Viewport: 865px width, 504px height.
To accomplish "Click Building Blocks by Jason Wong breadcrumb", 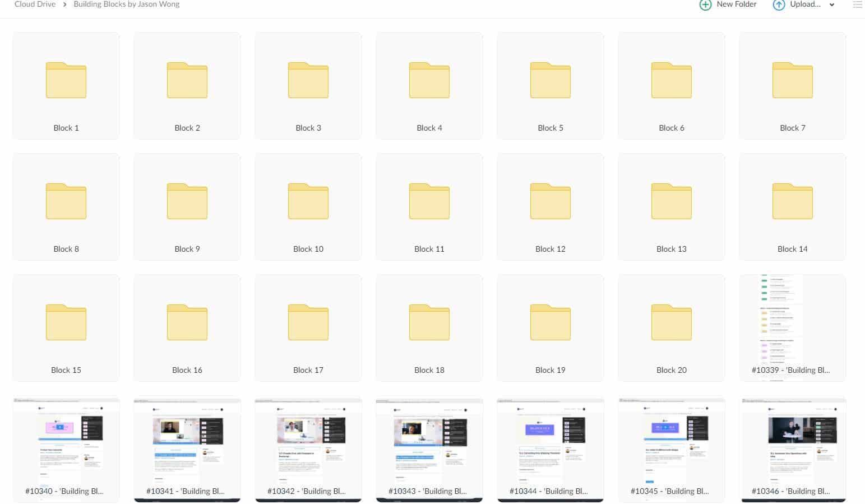I will [127, 4].
